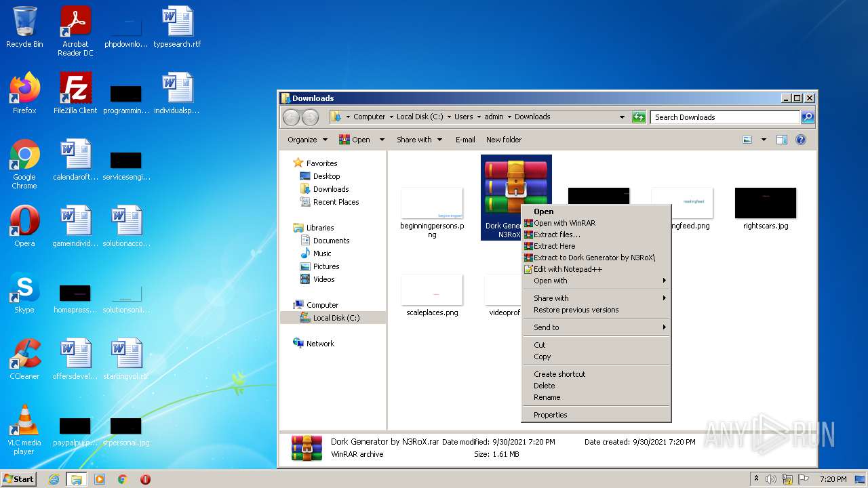Select typesearch.rtf document on desktop
868x488 pixels.
(x=177, y=27)
